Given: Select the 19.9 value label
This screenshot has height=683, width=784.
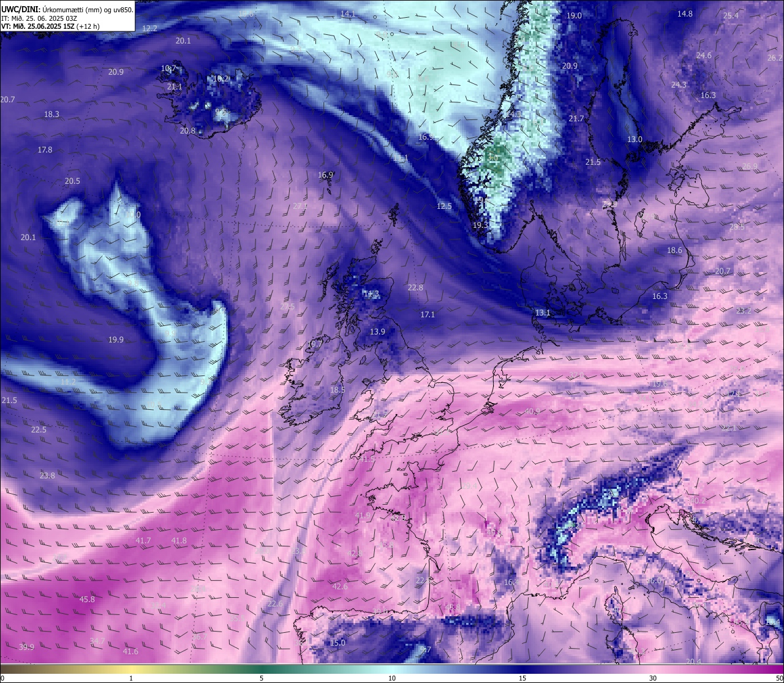Looking at the screenshot, I should pyautogui.click(x=116, y=339).
